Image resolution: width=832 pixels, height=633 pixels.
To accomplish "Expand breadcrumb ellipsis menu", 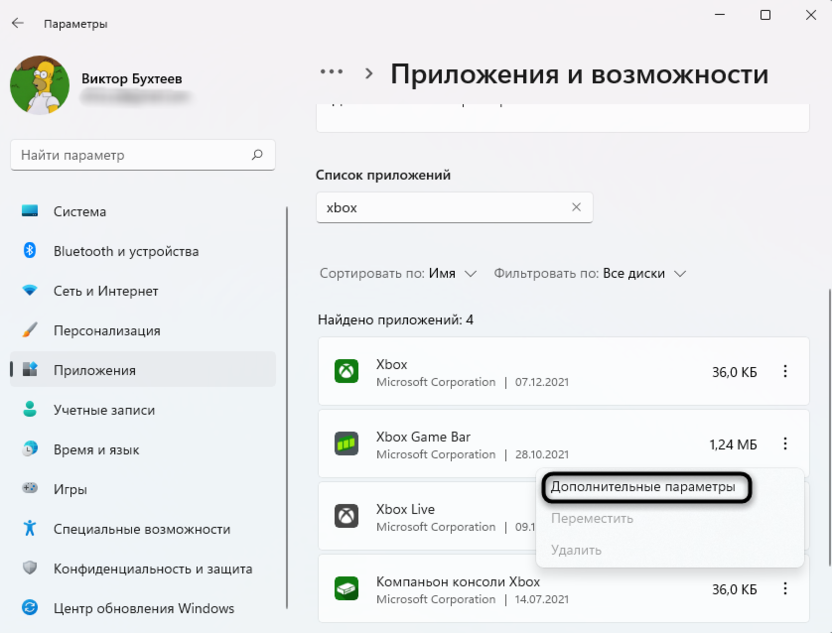I will [x=332, y=72].
